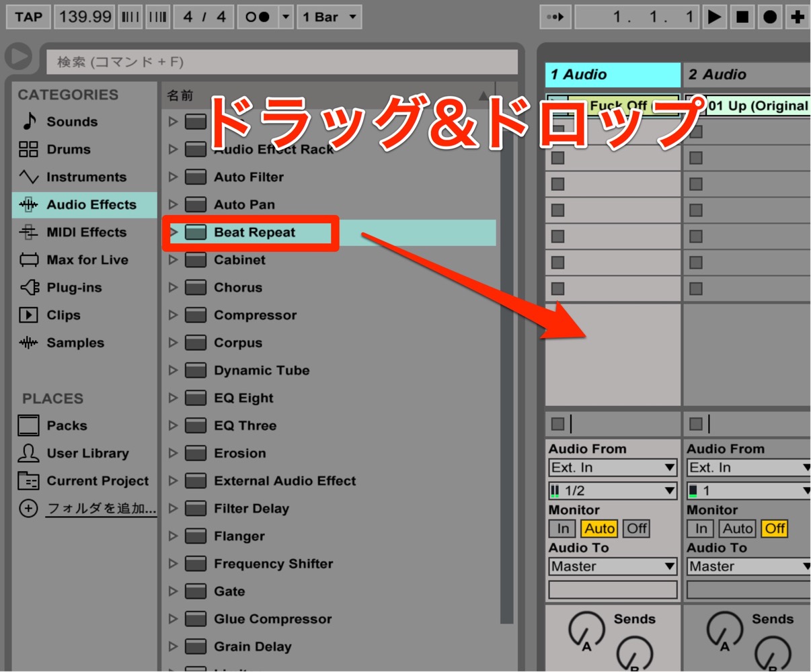811x672 pixels.
Task: Set 1 Audio monitor to Auto
Action: (x=599, y=528)
